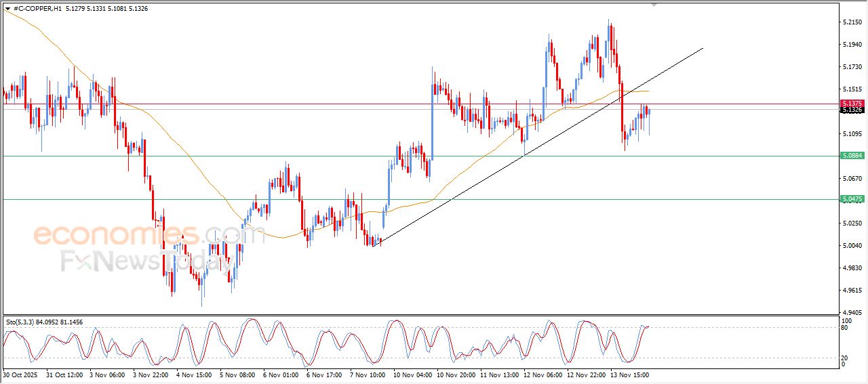Click the 31 Oct 12:00 time label
The image size is (868, 384).
coord(64,374)
